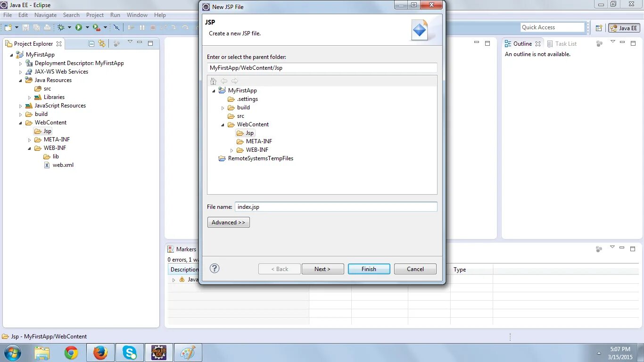Click the Chrome icon in taskbar
The image size is (644, 362).
click(x=71, y=353)
